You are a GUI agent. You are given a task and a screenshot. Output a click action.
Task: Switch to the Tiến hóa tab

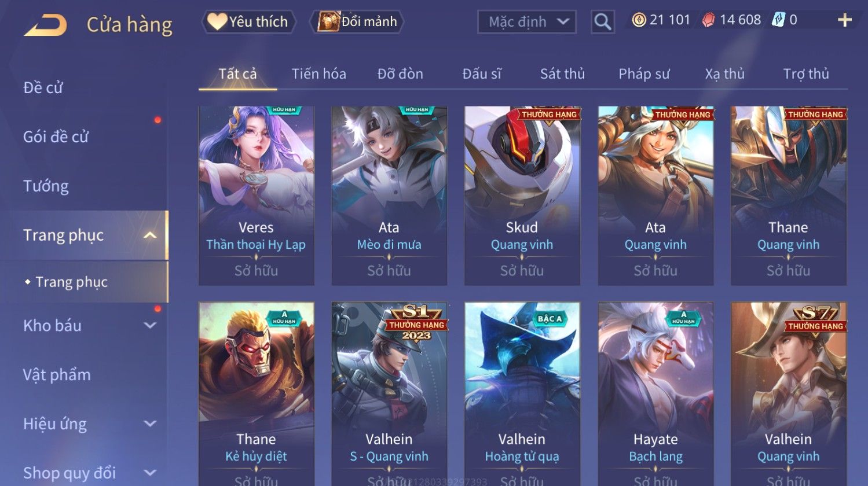(x=318, y=74)
